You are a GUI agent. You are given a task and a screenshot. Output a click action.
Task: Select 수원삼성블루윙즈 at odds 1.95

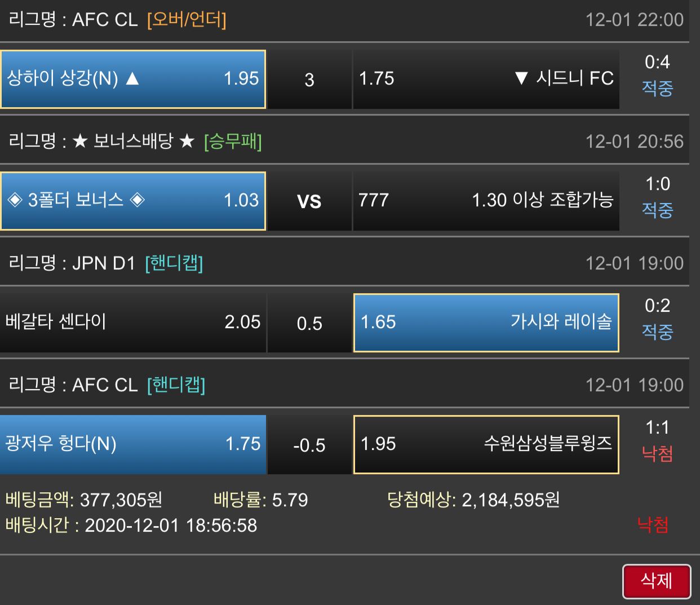click(486, 444)
